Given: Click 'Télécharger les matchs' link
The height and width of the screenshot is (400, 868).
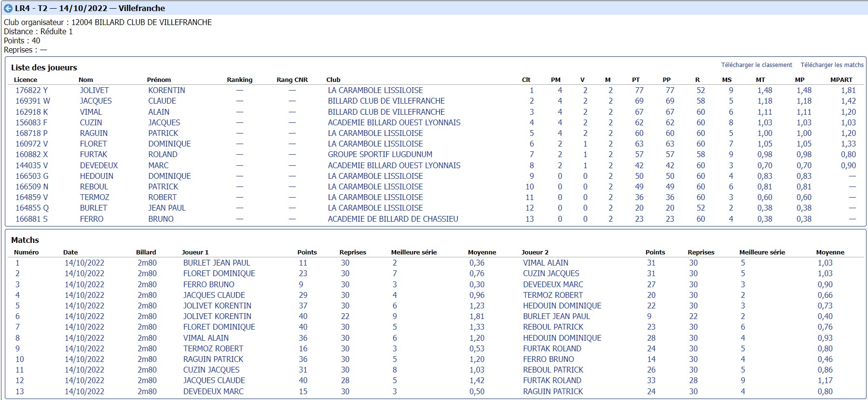Looking at the screenshot, I should pos(832,65).
